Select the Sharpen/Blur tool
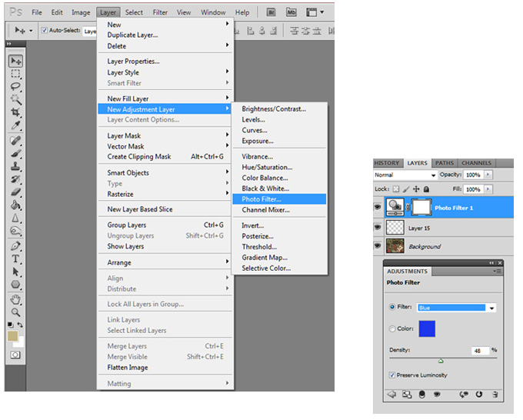The height and width of the screenshot is (420, 523). click(x=15, y=218)
